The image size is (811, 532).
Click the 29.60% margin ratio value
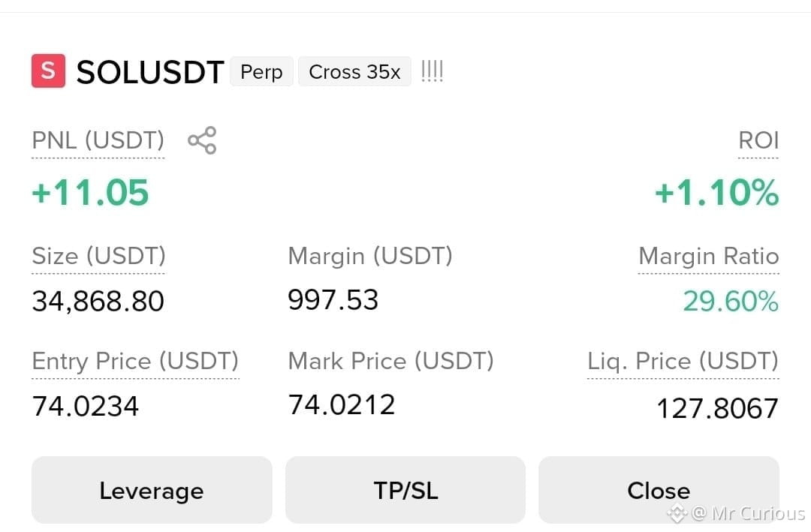[x=731, y=301]
